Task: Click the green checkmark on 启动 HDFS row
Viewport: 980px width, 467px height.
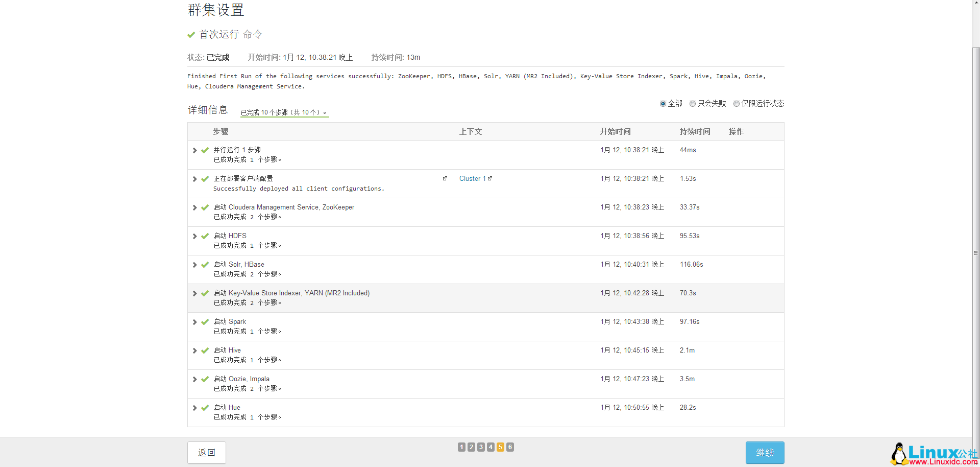Action: 205,236
